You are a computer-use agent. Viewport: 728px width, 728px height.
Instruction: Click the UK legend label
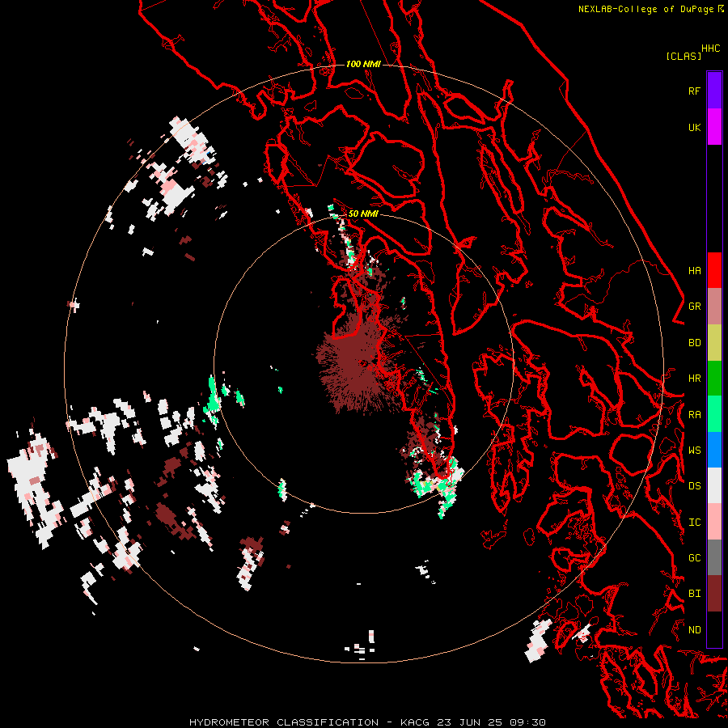694,128
